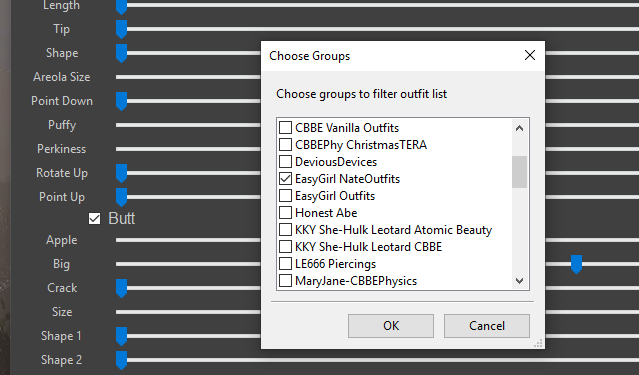Click the Rotate Up slider handle
This screenshot has width=639, height=375.
tap(121, 173)
